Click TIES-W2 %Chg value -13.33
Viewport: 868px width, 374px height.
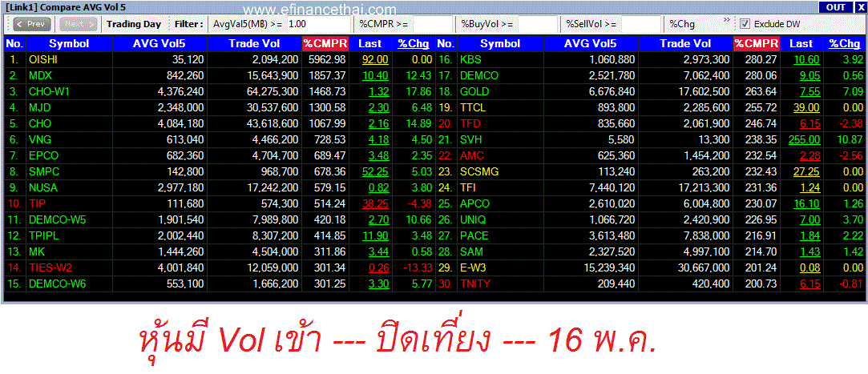point(416,268)
